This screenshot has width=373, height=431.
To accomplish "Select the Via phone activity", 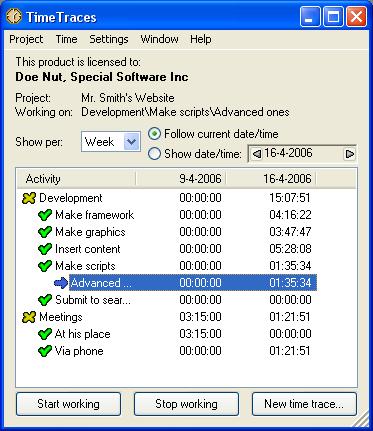I will [79, 351].
